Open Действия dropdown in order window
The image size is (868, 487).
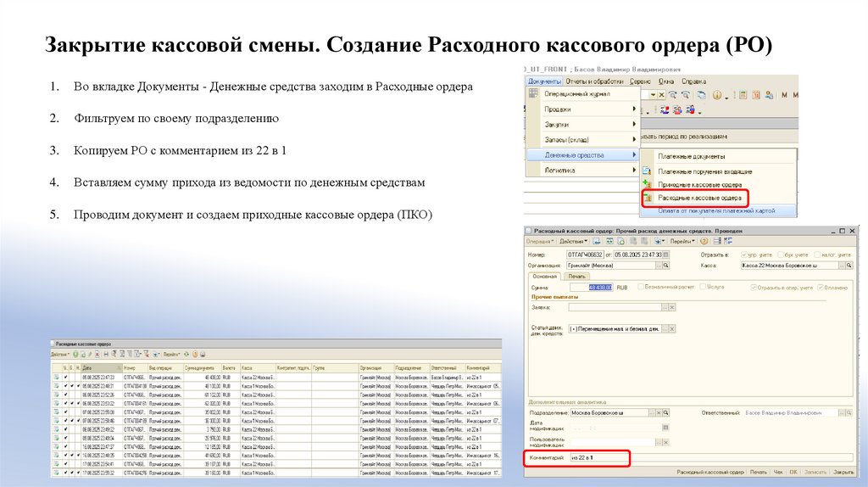coord(574,241)
